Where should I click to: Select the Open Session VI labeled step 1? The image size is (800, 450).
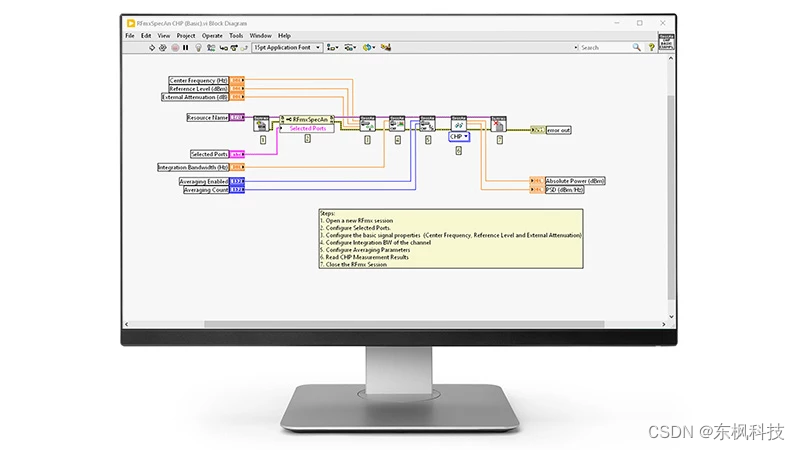[261, 124]
